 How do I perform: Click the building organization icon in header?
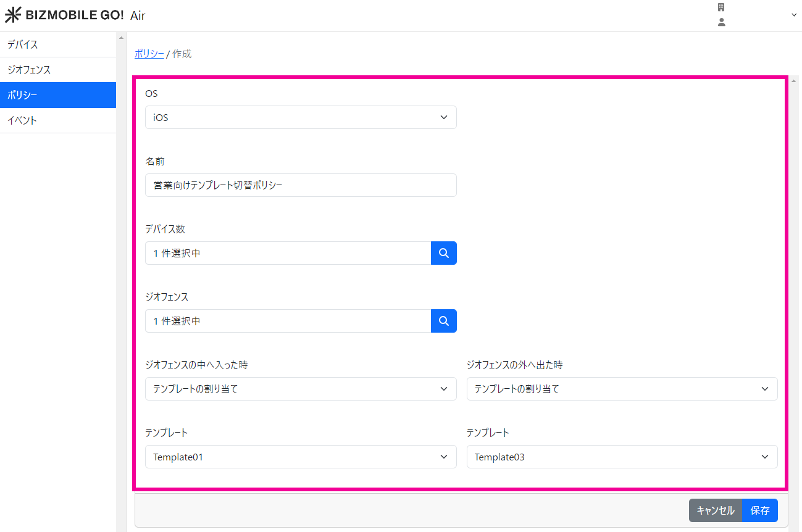(721, 7)
